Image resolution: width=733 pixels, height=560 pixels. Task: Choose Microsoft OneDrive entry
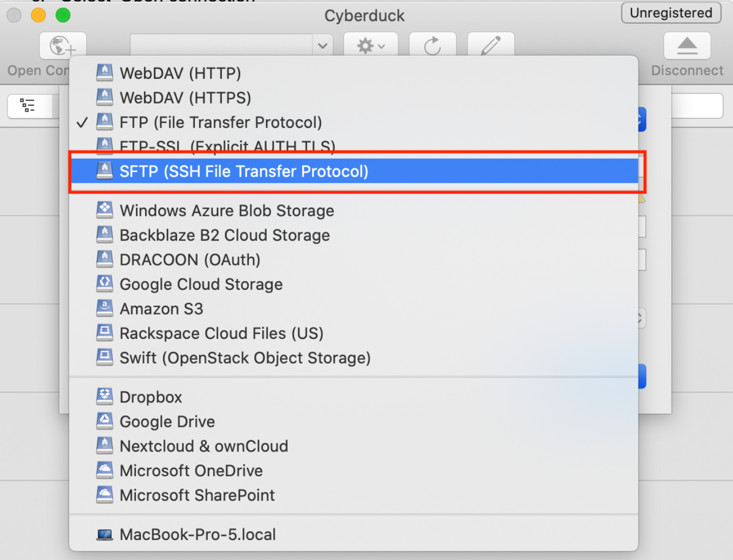tap(191, 470)
